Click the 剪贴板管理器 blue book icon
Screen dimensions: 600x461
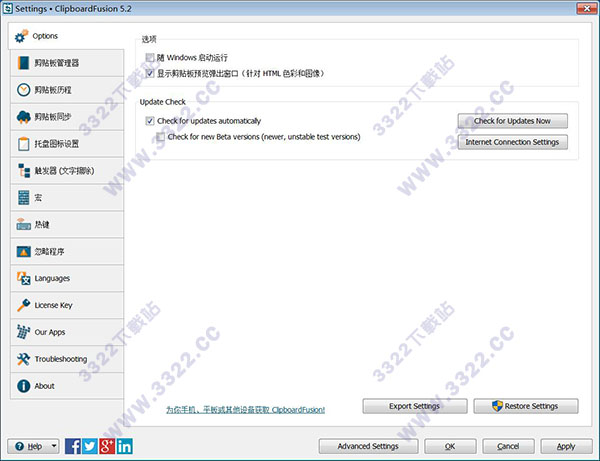pyautogui.click(x=23, y=63)
